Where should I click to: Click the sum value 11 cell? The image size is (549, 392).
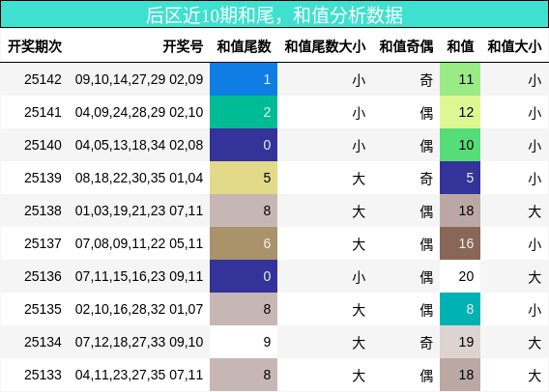tap(460, 79)
